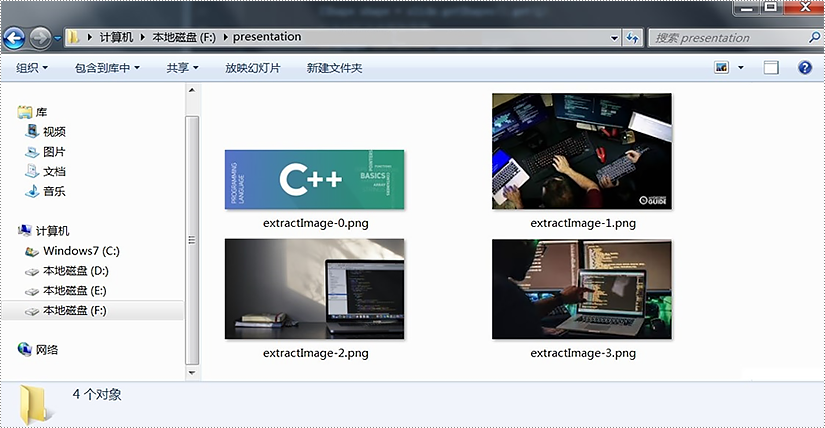This screenshot has height=428, width=825.
Task: Select 库 in the navigation pane
Action: 41,112
